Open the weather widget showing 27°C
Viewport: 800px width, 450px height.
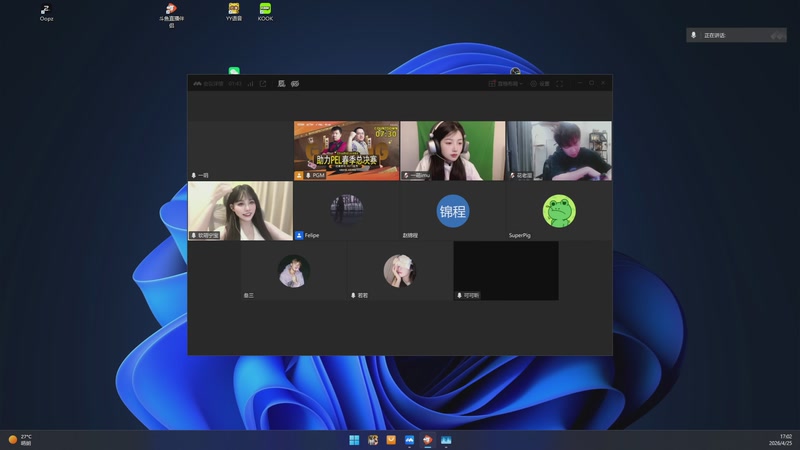[20, 440]
